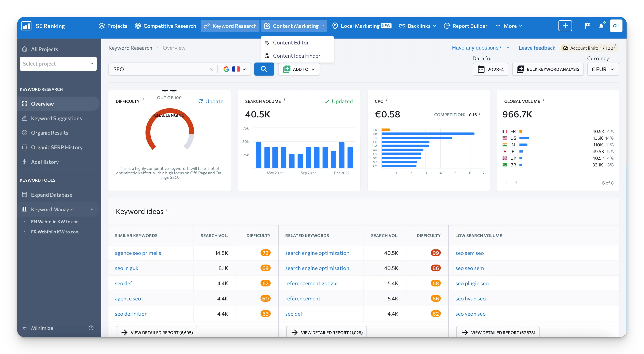Click the Competition info icon
This screenshot has height=354, width=644.
(480, 113)
